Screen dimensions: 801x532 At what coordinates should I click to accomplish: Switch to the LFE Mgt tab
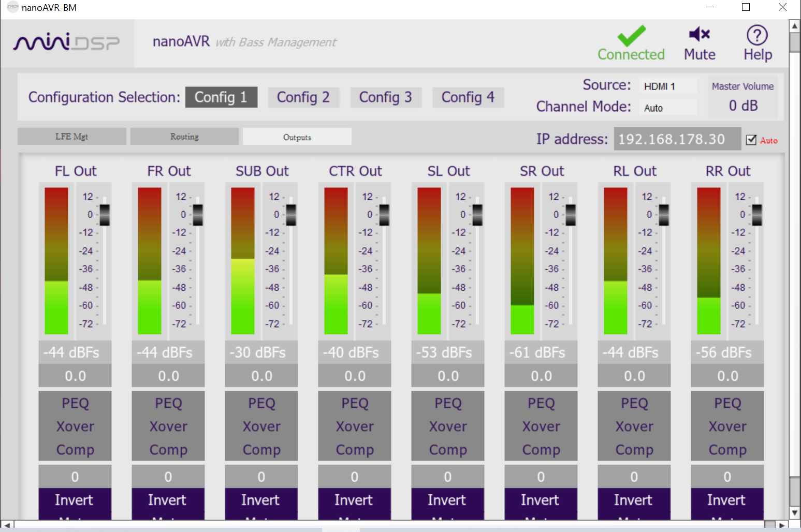(72, 137)
